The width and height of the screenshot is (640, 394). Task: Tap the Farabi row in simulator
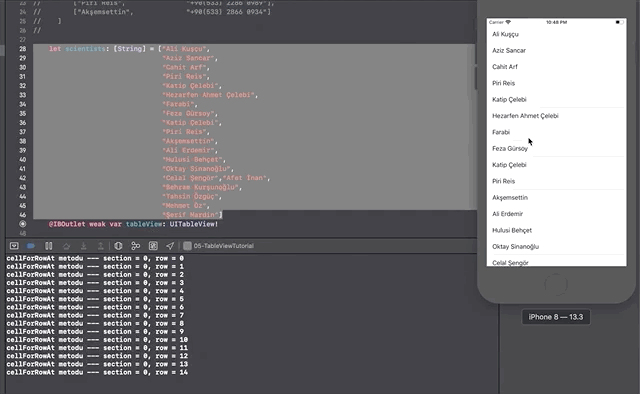pos(556,132)
